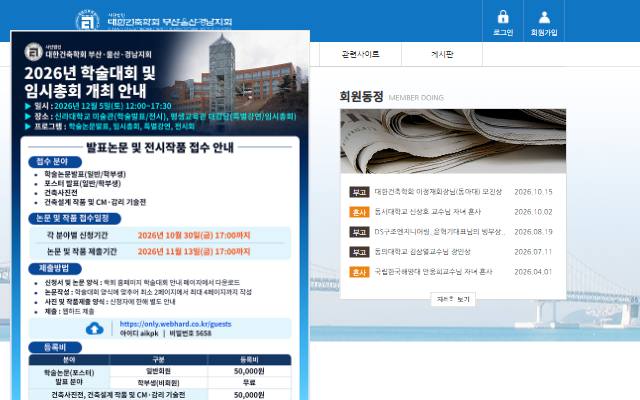The height and width of the screenshot is (400, 640).
Task: Click the 대한건축학회 부산울산경남지회 header title
Action: coord(170,22)
